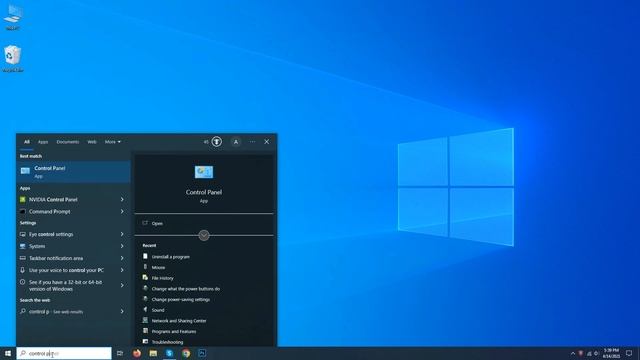Open Task View in the taskbar
This screenshot has width=640, height=360.
tap(120, 353)
